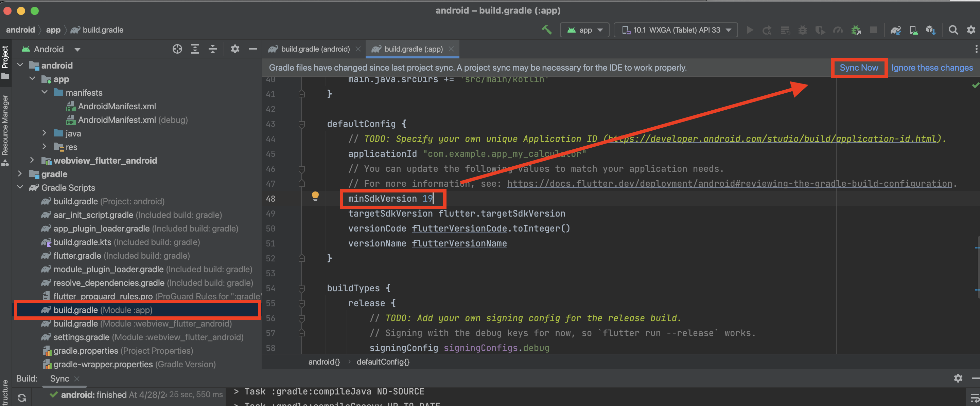Click the Make Project hammer icon
The image size is (980, 406).
pos(547,30)
